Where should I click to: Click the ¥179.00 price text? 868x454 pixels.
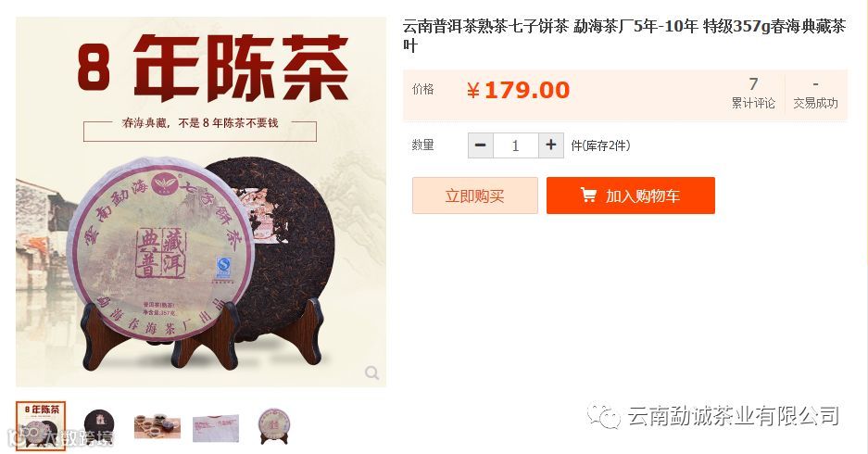pyautogui.click(x=518, y=90)
